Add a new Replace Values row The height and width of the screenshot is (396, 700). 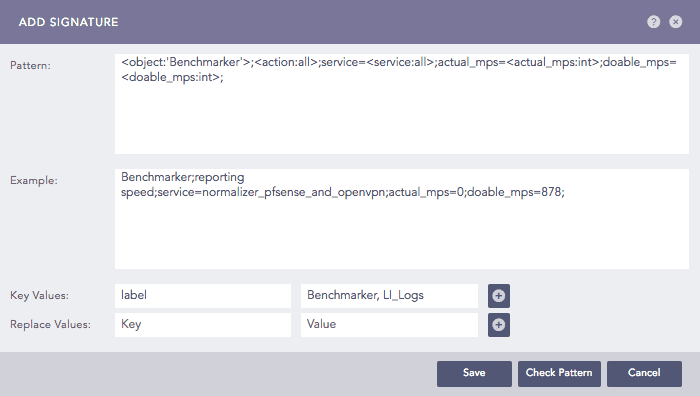tap(499, 325)
